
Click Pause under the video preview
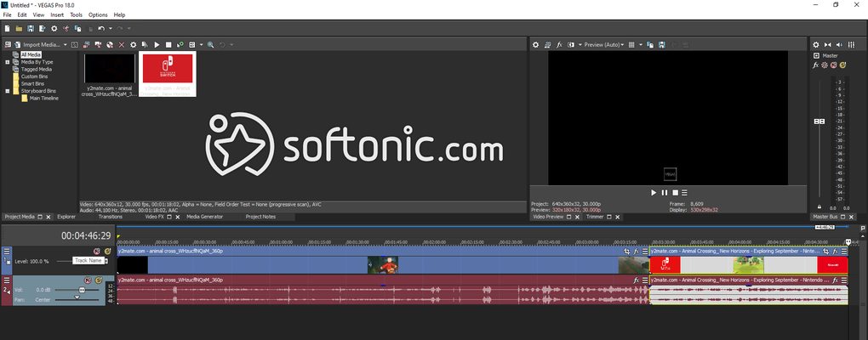[x=665, y=192]
